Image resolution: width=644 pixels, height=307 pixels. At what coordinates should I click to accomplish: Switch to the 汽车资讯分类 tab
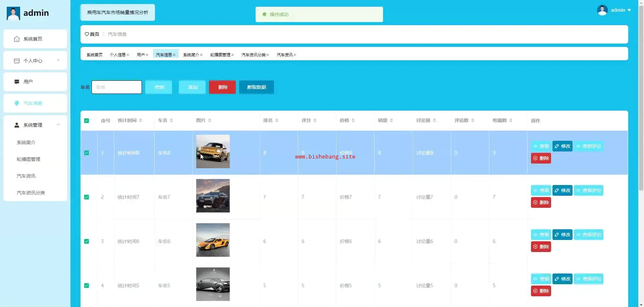tap(253, 55)
